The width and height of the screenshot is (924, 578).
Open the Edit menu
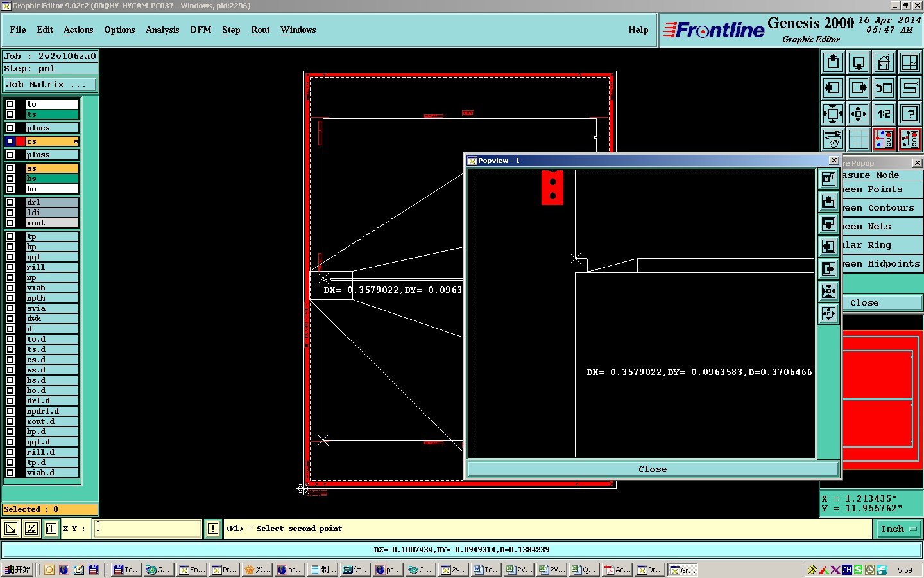coord(45,30)
